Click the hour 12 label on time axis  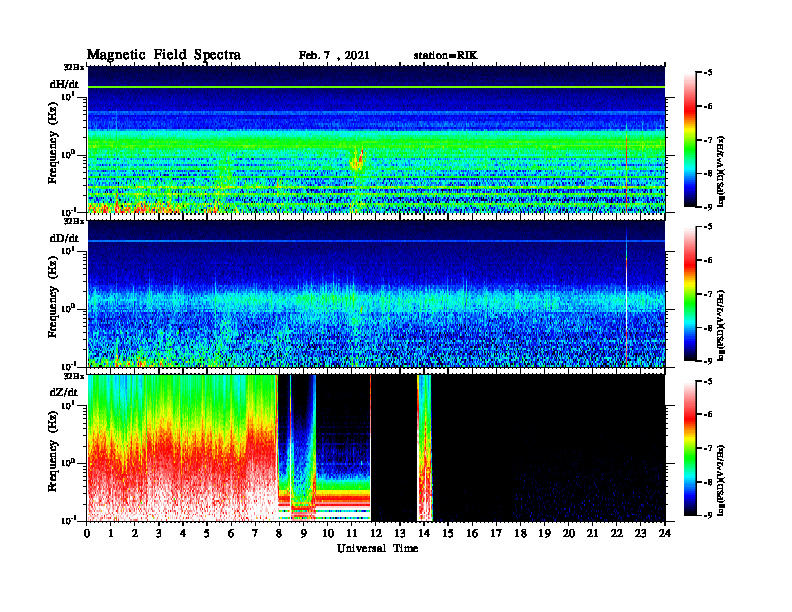376,534
